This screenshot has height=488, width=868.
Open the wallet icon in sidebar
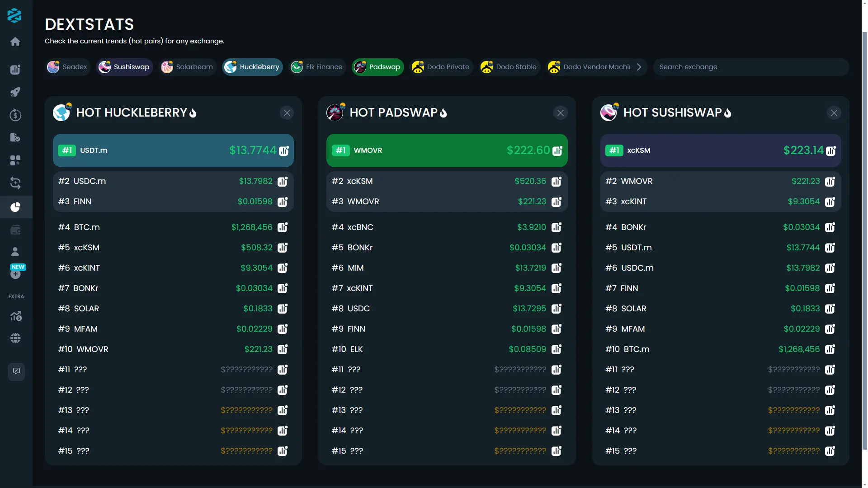[15, 230]
